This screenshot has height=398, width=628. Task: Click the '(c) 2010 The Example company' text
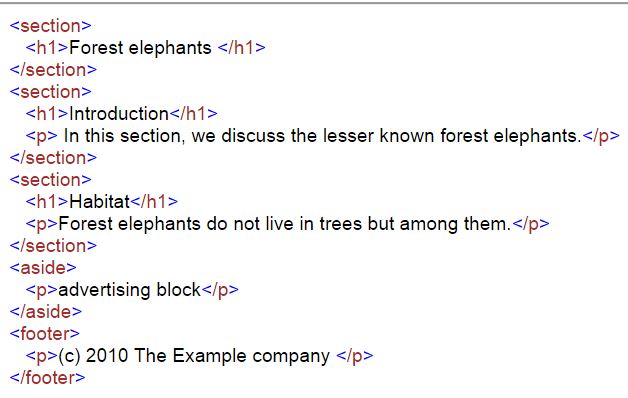click(x=194, y=356)
